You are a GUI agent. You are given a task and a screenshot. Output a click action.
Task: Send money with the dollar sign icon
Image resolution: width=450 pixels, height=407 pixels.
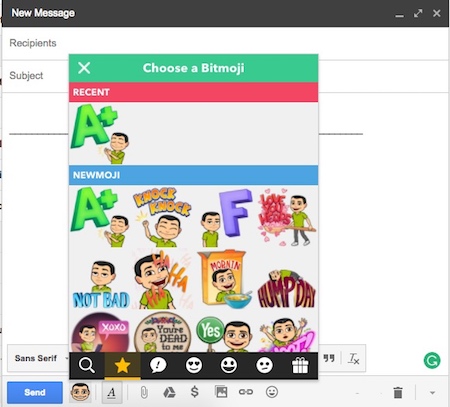point(195,392)
